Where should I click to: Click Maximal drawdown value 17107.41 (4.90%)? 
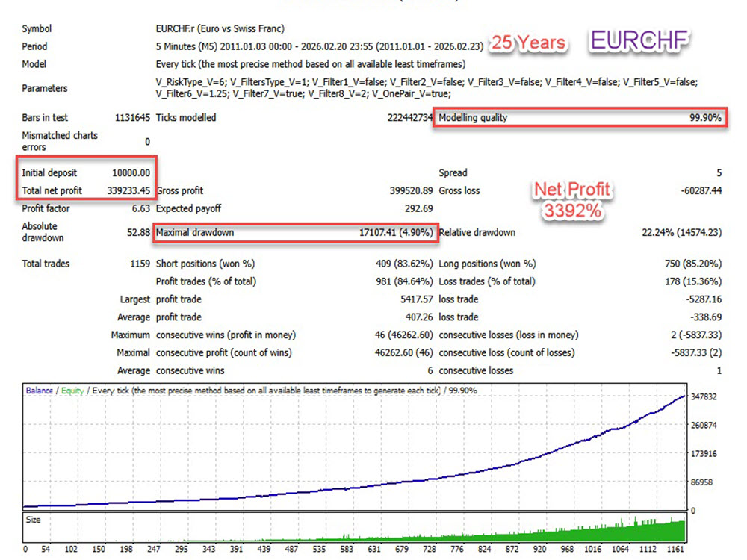click(396, 232)
